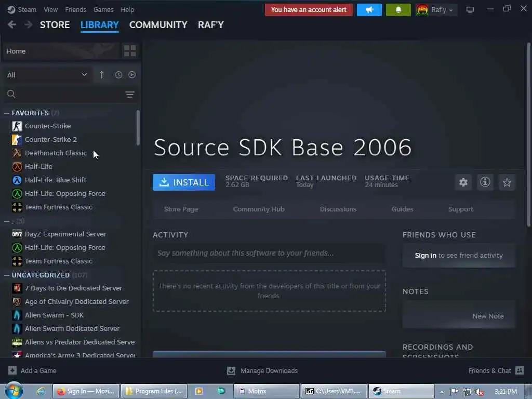This screenshot has width=532, height=399.
Task: Collapse the unnamed dot category
Action: (x=6, y=221)
